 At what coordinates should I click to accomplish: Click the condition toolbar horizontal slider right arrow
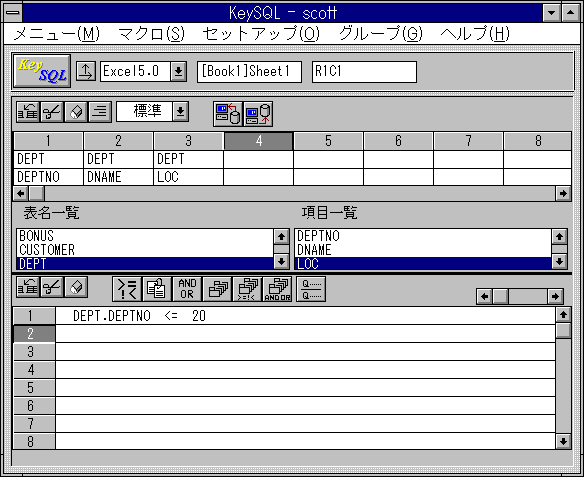pos(555,296)
